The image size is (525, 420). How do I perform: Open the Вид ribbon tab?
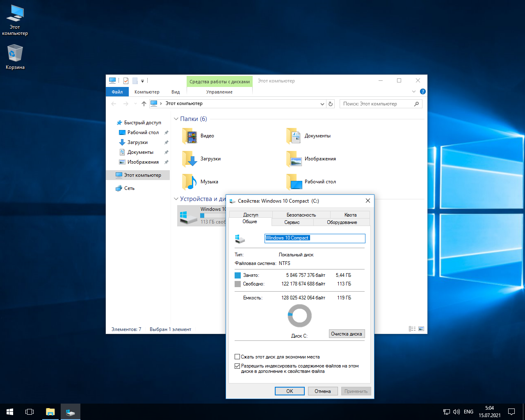pyautogui.click(x=176, y=92)
